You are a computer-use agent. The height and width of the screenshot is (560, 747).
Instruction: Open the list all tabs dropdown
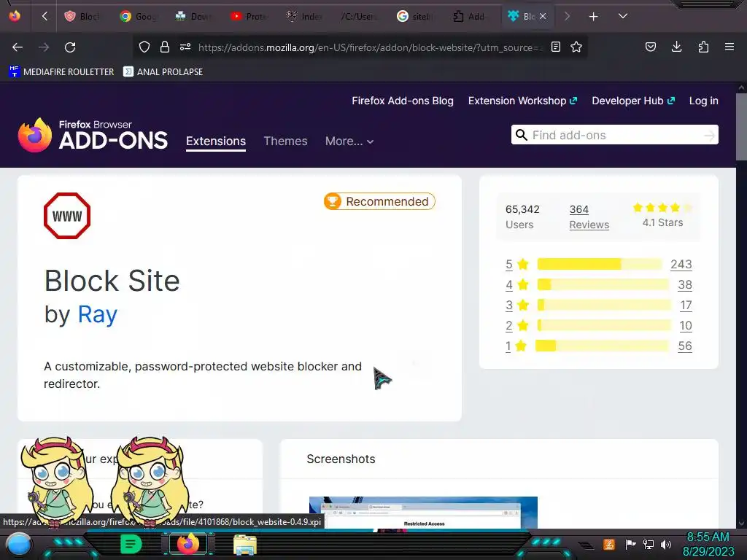coord(623,16)
